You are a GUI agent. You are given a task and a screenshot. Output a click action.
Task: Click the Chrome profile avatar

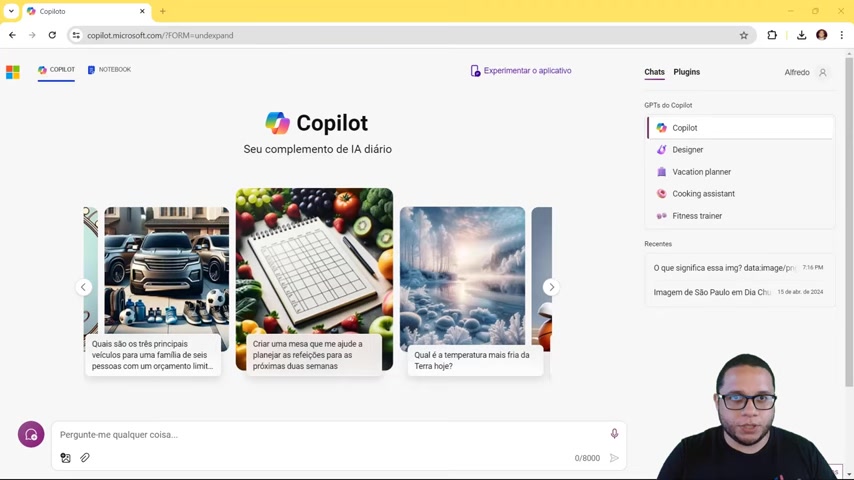tap(821, 35)
